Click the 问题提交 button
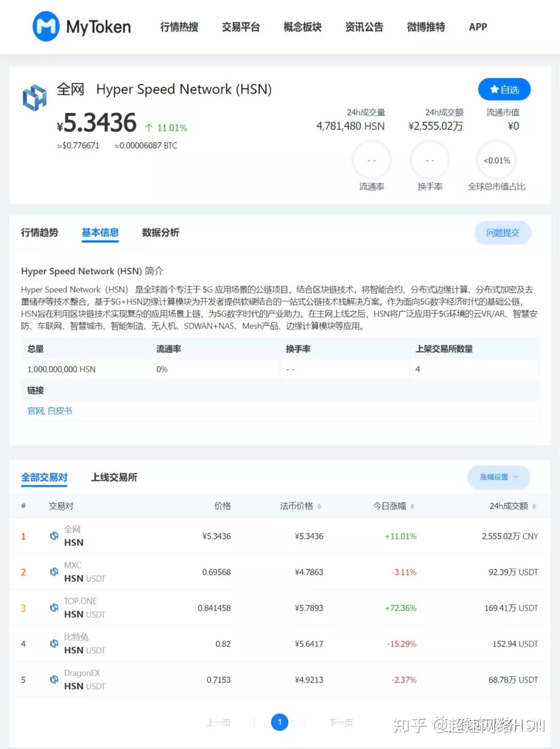The image size is (560, 749). point(503,233)
